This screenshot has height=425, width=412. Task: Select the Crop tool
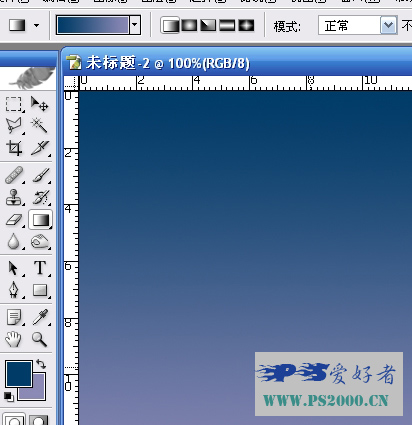point(14,148)
